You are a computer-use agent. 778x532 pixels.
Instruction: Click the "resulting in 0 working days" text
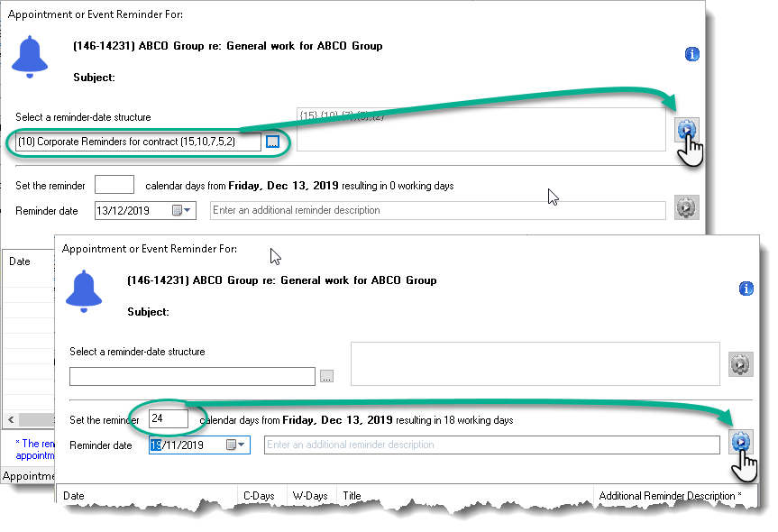(398, 186)
